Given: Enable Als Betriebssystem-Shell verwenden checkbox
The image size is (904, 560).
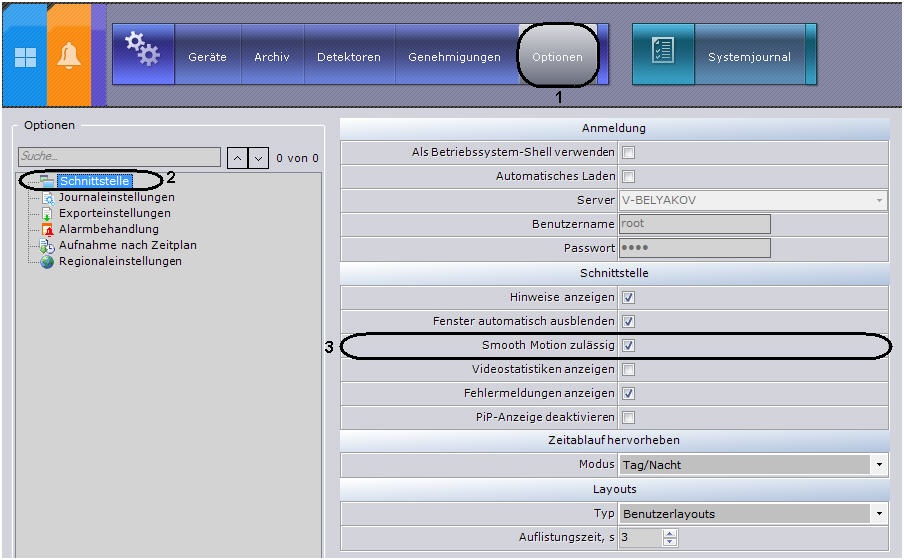Looking at the screenshot, I should click(x=628, y=152).
